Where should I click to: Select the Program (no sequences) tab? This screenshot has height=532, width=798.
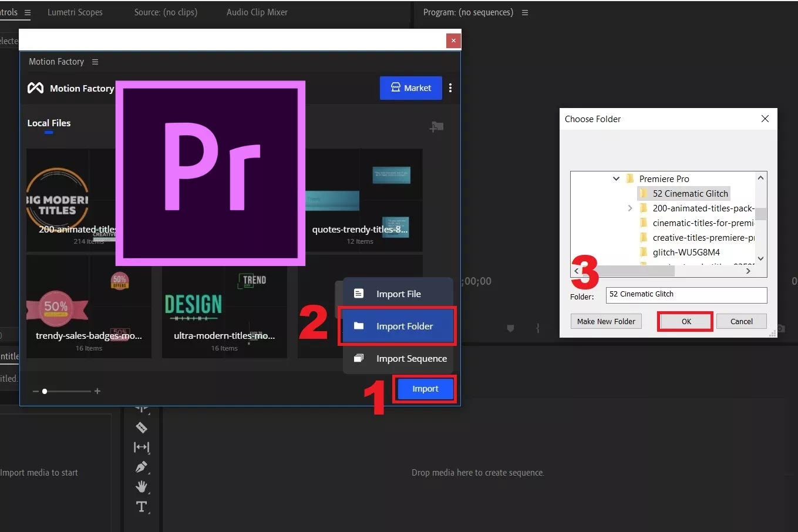pyautogui.click(x=468, y=12)
